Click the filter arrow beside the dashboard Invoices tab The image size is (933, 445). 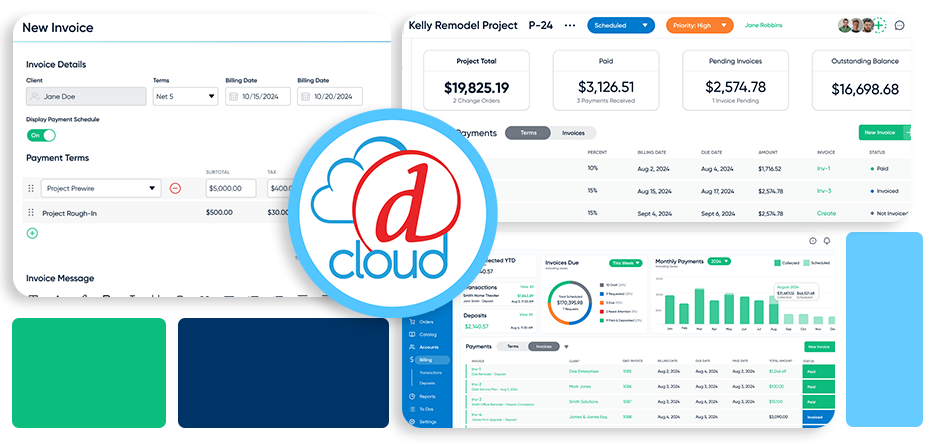point(566,346)
